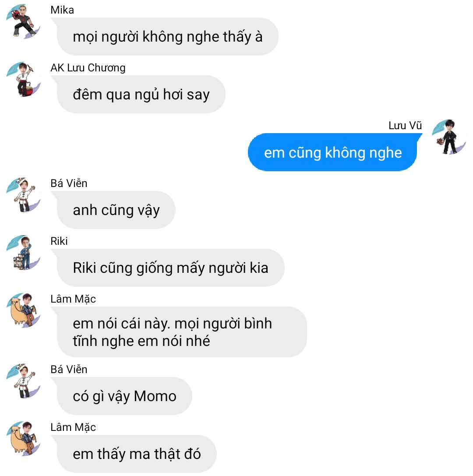Tap Lâm Mặc's avatar beside 'em thấy ma thật đó'
The image size is (473, 476).
23,439
